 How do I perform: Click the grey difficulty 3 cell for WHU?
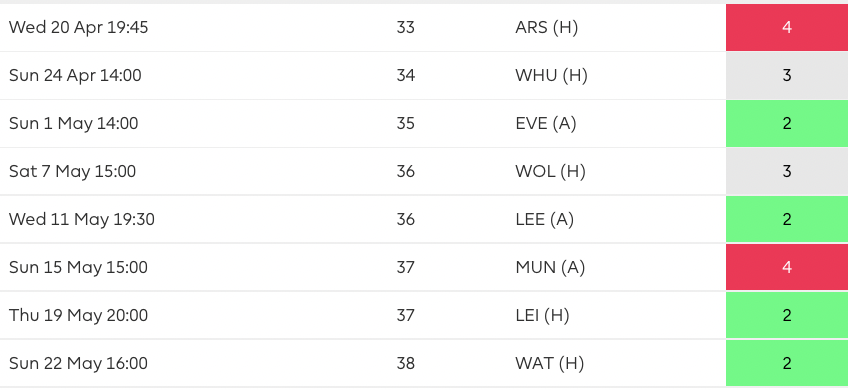tap(787, 75)
